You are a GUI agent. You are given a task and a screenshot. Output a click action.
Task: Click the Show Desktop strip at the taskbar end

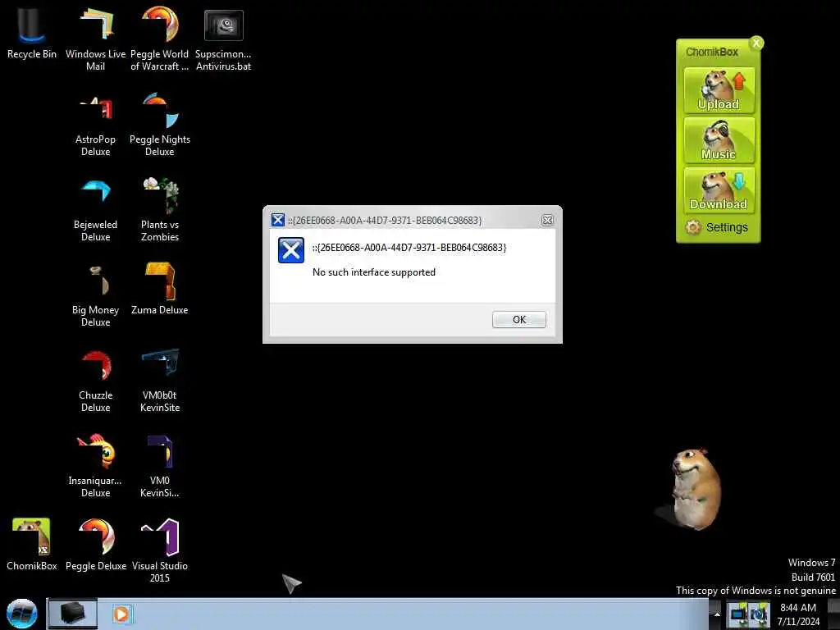pos(833,614)
